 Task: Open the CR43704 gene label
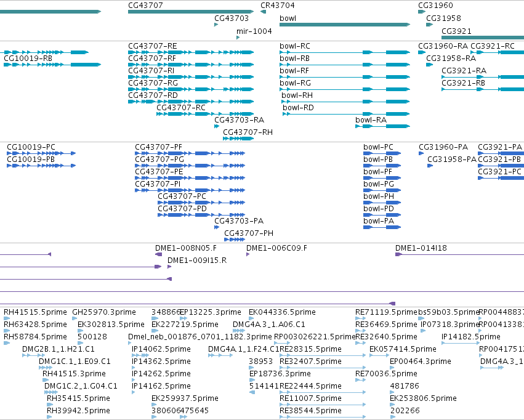(x=277, y=6)
